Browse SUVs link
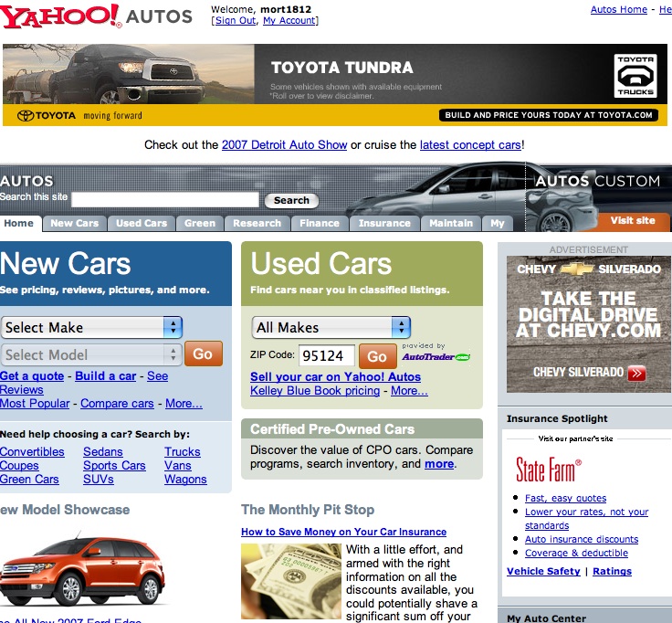The width and height of the screenshot is (672, 623). point(99,480)
